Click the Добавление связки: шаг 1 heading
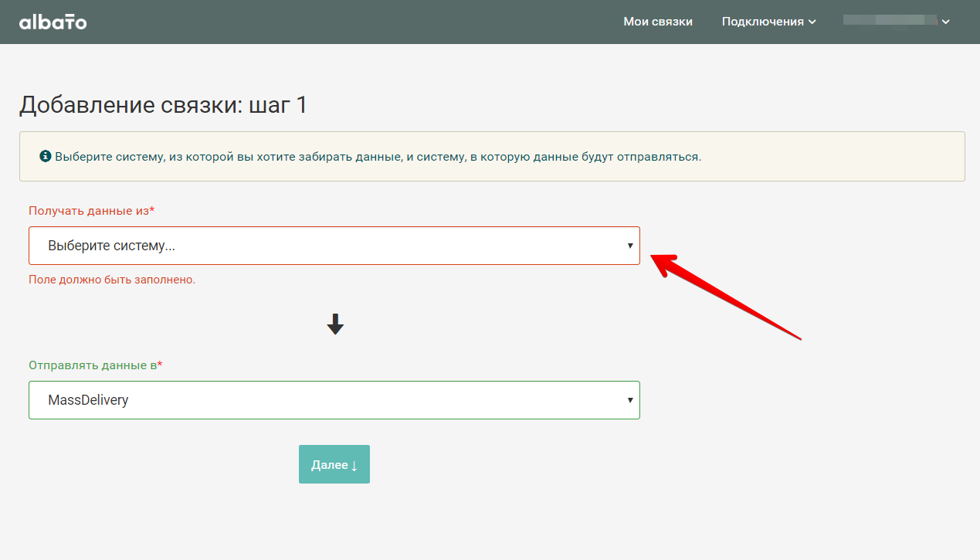The width and height of the screenshot is (980, 560). (164, 105)
